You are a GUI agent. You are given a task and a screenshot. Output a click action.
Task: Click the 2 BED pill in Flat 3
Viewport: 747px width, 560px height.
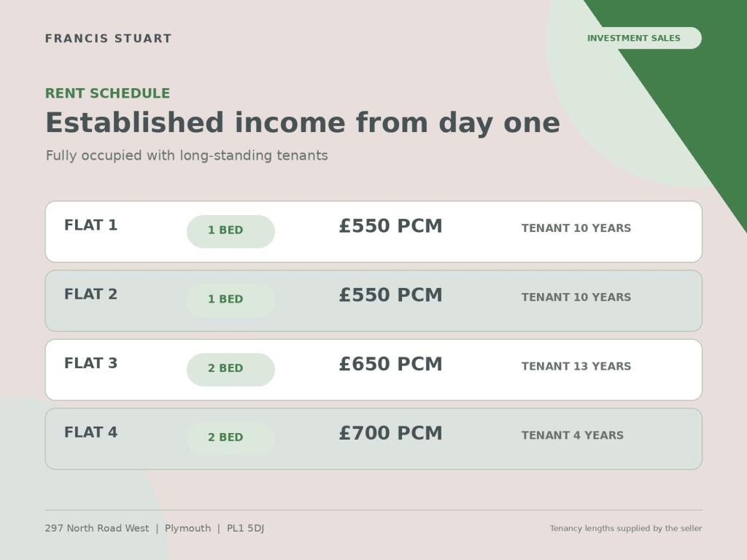[x=231, y=370]
